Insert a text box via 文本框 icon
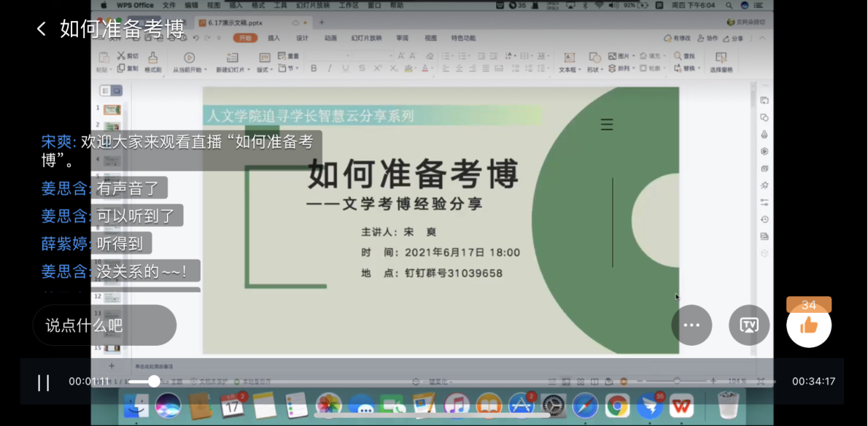The height and width of the screenshot is (426, 868). click(x=569, y=62)
